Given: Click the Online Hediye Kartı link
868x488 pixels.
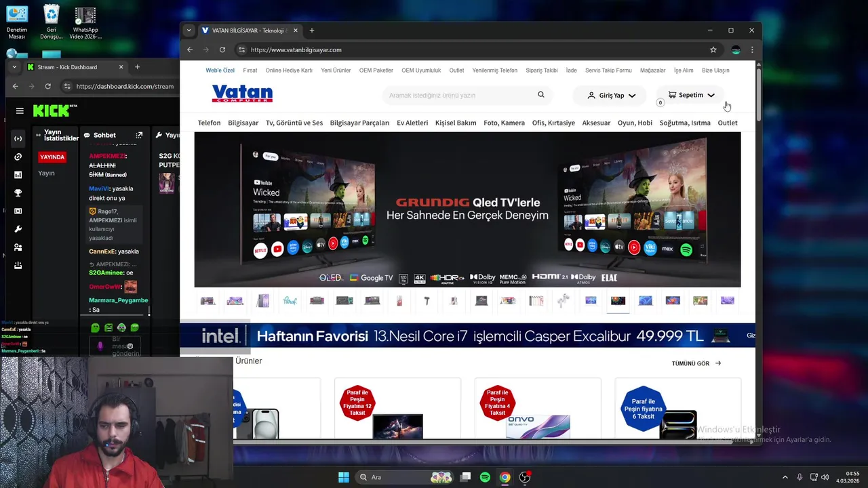Looking at the screenshot, I should pos(289,70).
